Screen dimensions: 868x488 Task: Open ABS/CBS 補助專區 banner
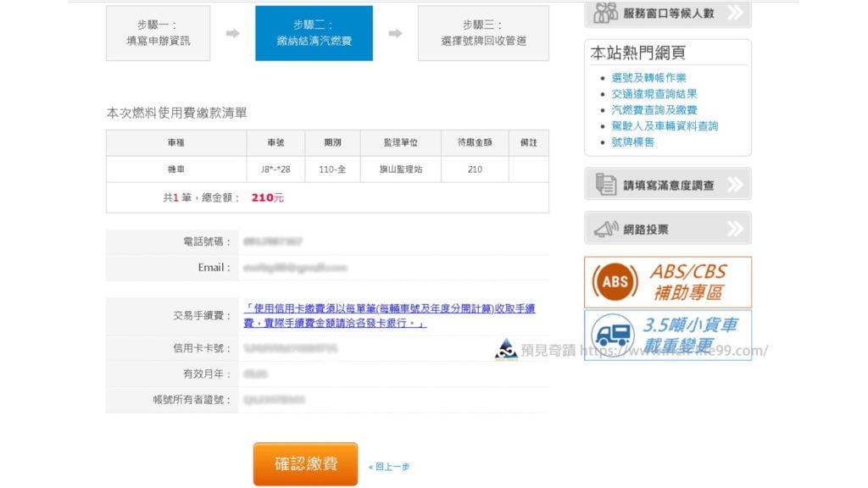pyautogui.click(x=668, y=282)
